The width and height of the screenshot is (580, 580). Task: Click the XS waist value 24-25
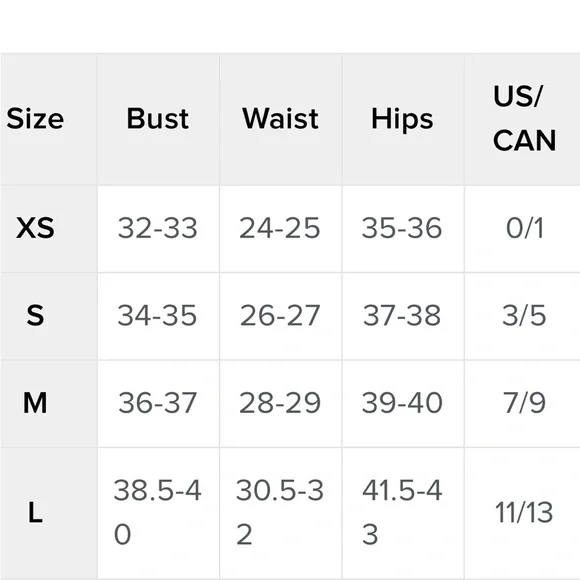[280, 228]
